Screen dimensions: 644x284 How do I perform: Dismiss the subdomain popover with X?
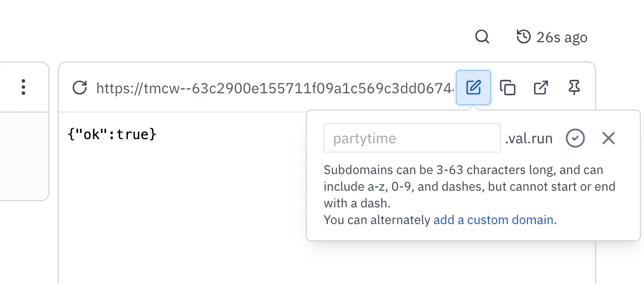pos(608,138)
